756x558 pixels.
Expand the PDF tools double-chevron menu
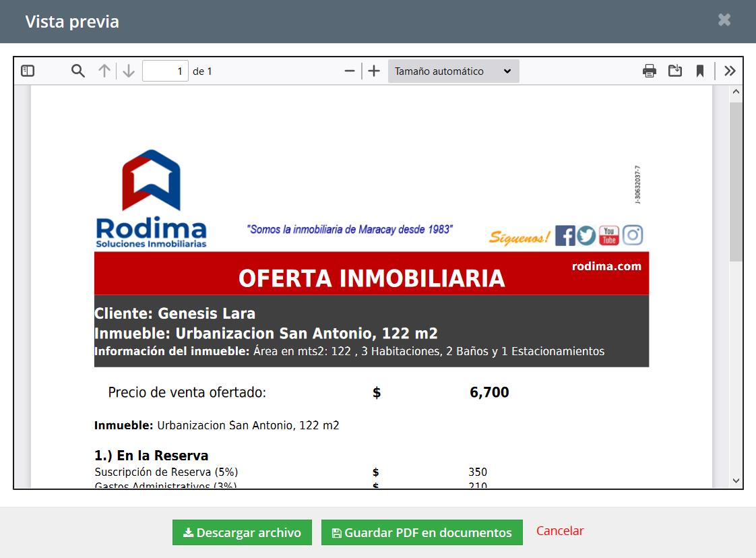[730, 71]
